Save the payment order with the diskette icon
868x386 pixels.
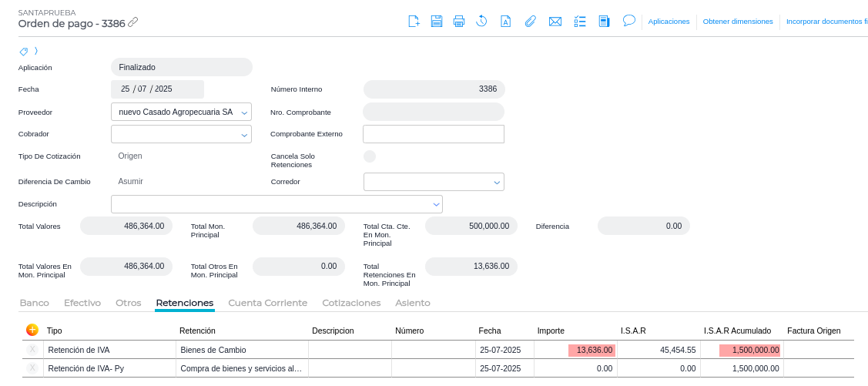(x=437, y=22)
